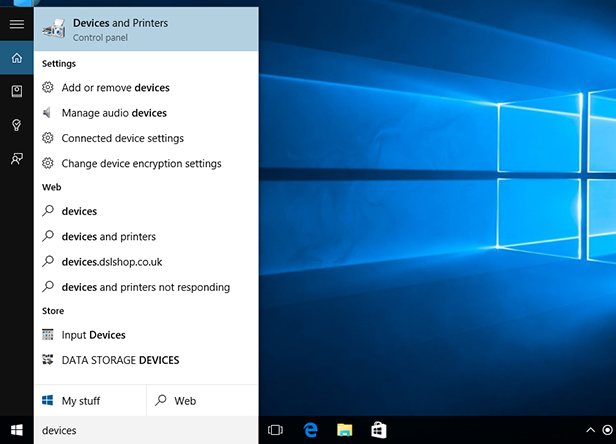Choose Connected device settings
This screenshot has height=444, width=616.
[x=122, y=138]
